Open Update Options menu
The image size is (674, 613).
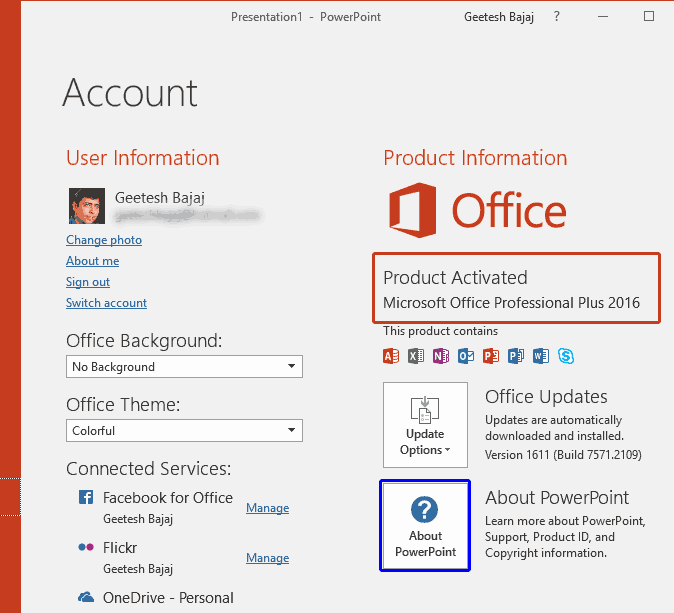point(425,425)
